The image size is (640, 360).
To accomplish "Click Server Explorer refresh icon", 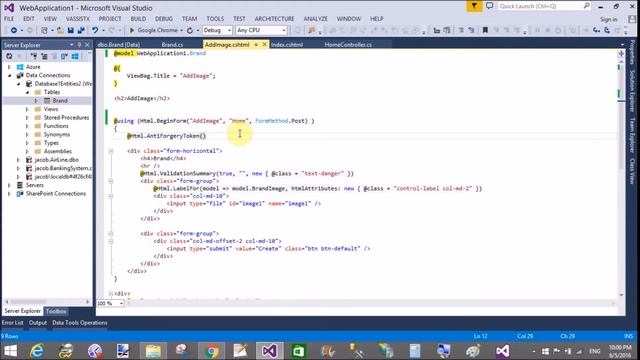I will [x=9, y=56].
